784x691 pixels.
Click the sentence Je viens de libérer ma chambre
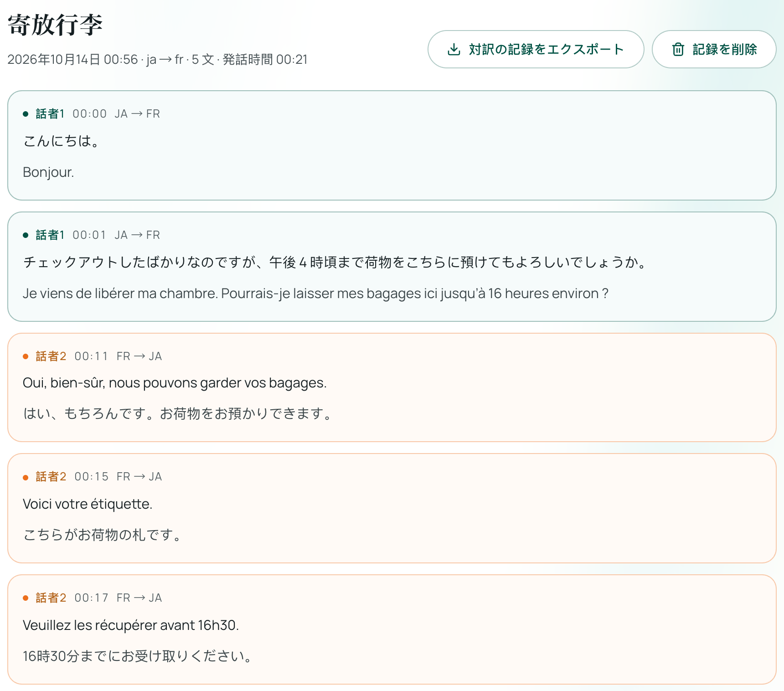pos(315,294)
